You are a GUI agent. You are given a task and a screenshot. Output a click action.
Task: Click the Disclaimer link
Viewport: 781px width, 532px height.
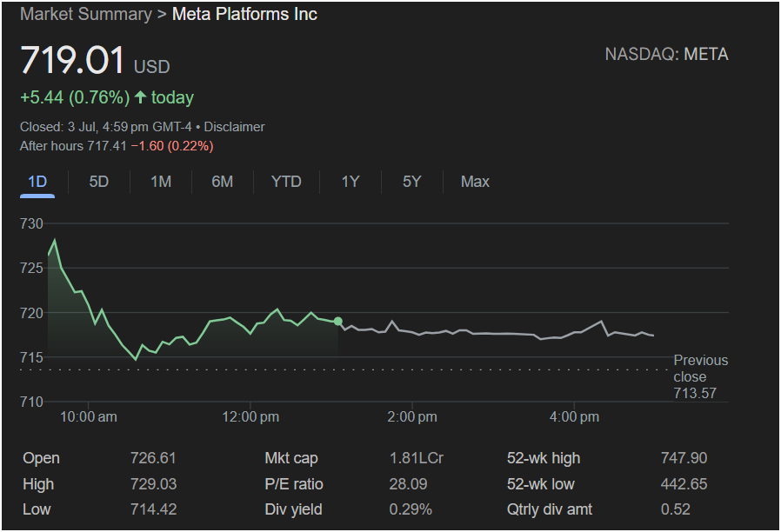pos(234,127)
